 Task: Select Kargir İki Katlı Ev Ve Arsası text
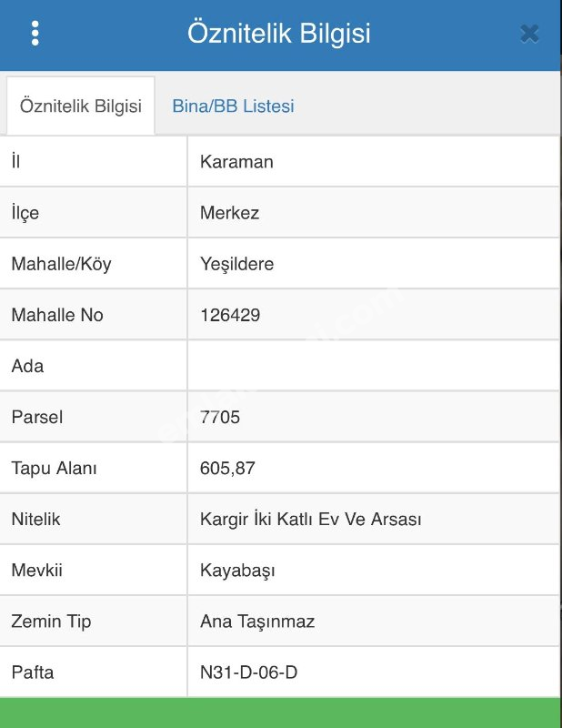pyautogui.click(x=310, y=519)
